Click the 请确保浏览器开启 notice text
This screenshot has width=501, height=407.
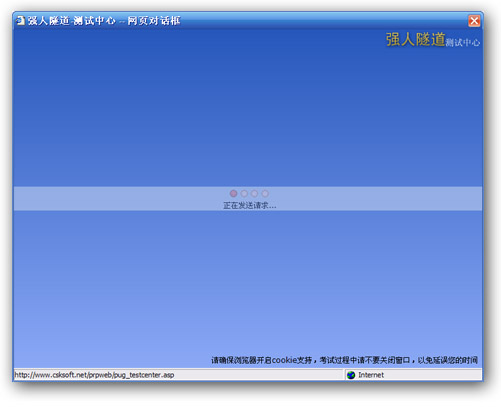click(x=241, y=360)
